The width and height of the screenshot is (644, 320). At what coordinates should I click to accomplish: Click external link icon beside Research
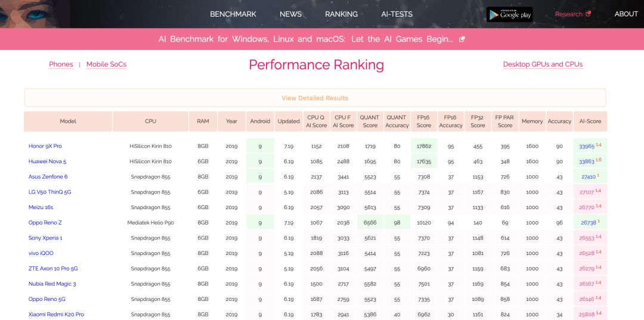pyautogui.click(x=588, y=14)
